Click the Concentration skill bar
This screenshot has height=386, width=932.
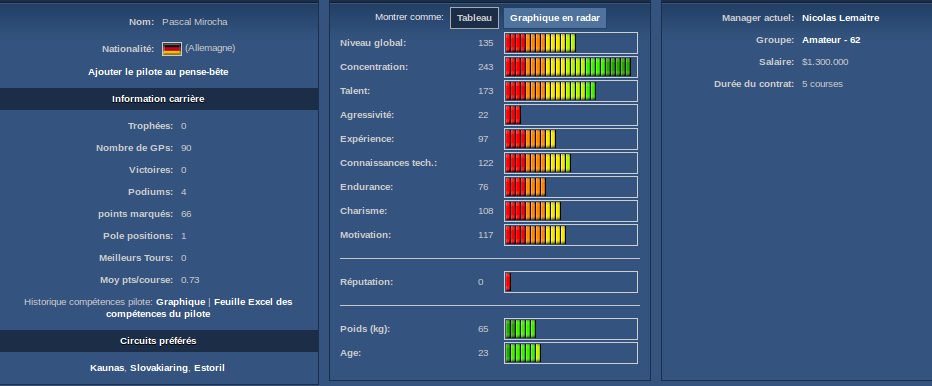[x=571, y=67]
